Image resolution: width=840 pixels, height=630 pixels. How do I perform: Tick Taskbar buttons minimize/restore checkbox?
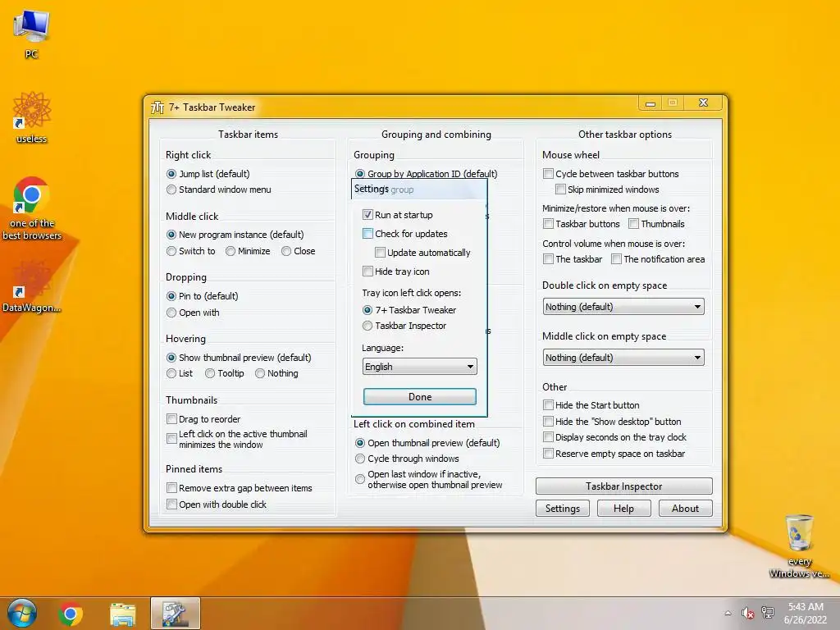[548, 224]
